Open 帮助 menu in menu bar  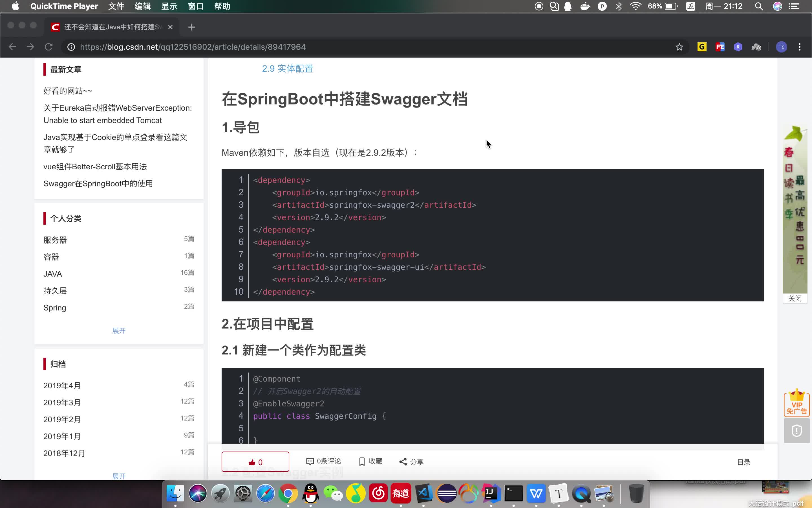tap(222, 6)
